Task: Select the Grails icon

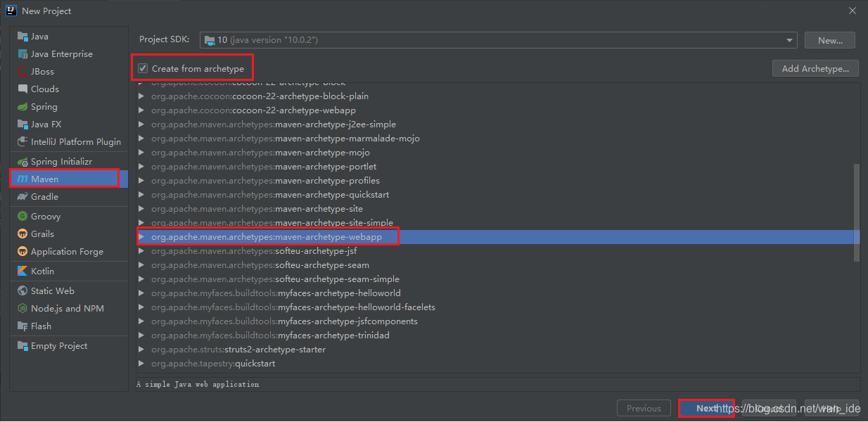Action: point(23,234)
